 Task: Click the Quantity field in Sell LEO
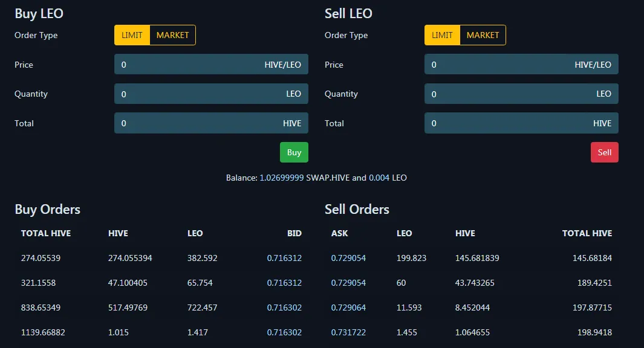[521, 94]
